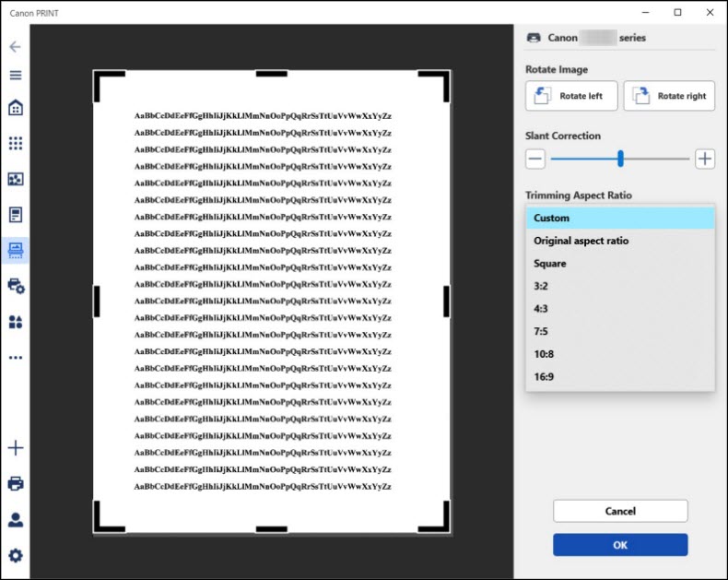Click Rotate right button
This screenshot has height=580, width=728.
(669, 96)
